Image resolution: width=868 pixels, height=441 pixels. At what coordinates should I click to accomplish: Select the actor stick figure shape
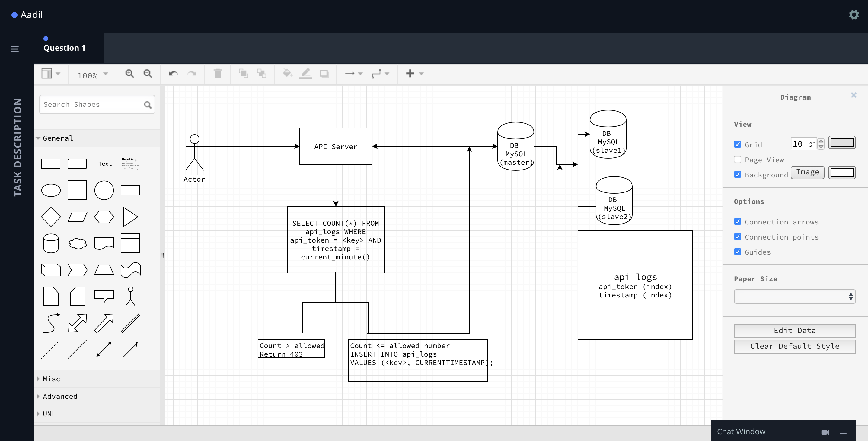point(130,296)
